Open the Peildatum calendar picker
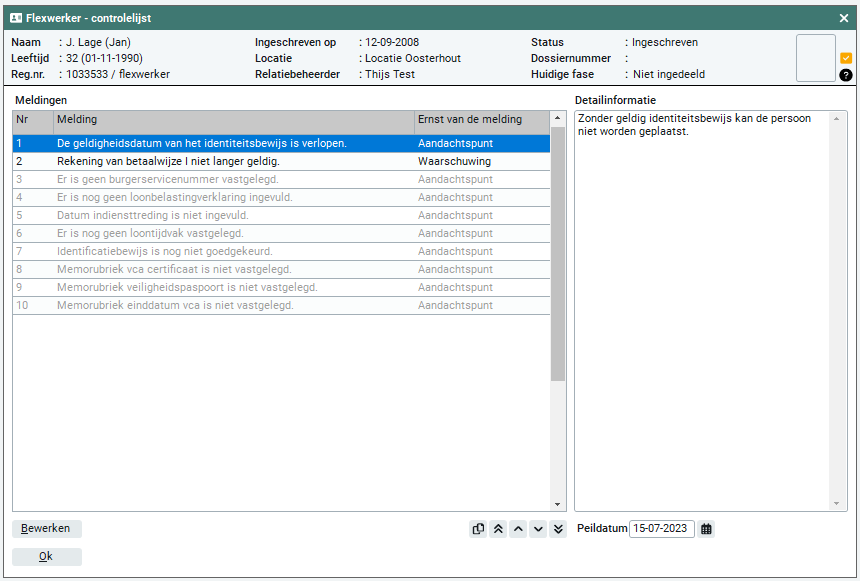The height and width of the screenshot is (581, 860). [707, 529]
